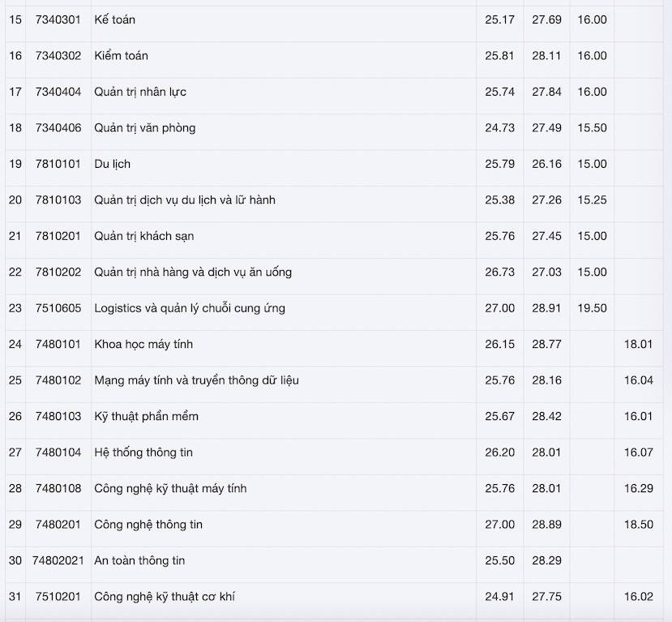Viewport: 672px width, 622px height.
Task: Click score 26.20 in Hệ thống thông tin row
Action: click(499, 453)
